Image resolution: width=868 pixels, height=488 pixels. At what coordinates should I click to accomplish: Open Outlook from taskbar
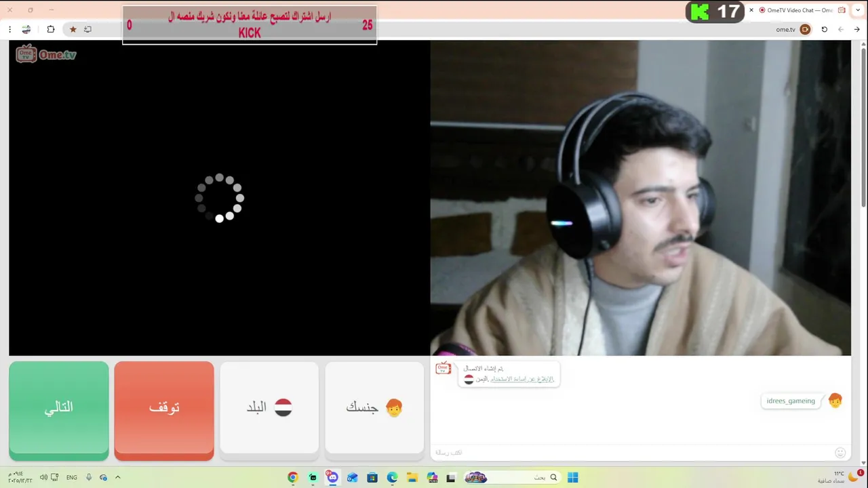pos(352,477)
